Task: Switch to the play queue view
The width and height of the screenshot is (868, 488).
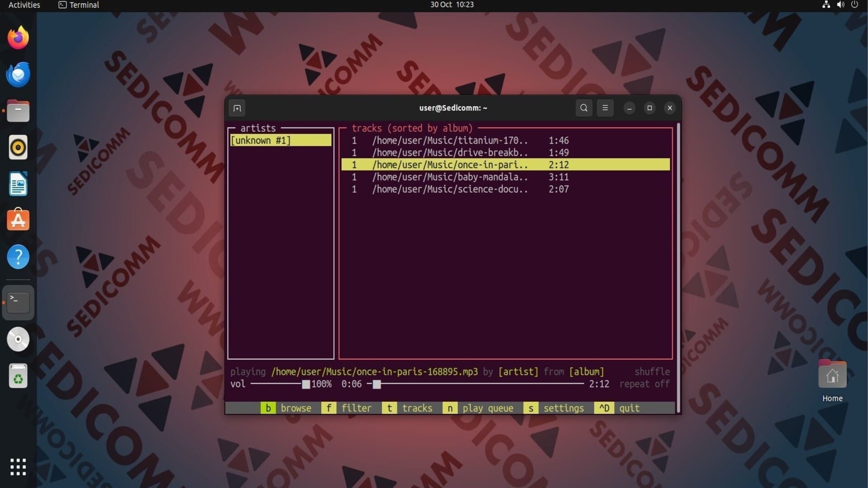Action: point(478,408)
